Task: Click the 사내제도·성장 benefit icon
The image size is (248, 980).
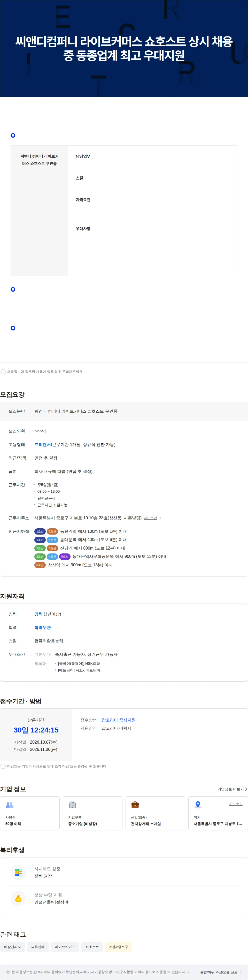Action: [18, 872]
